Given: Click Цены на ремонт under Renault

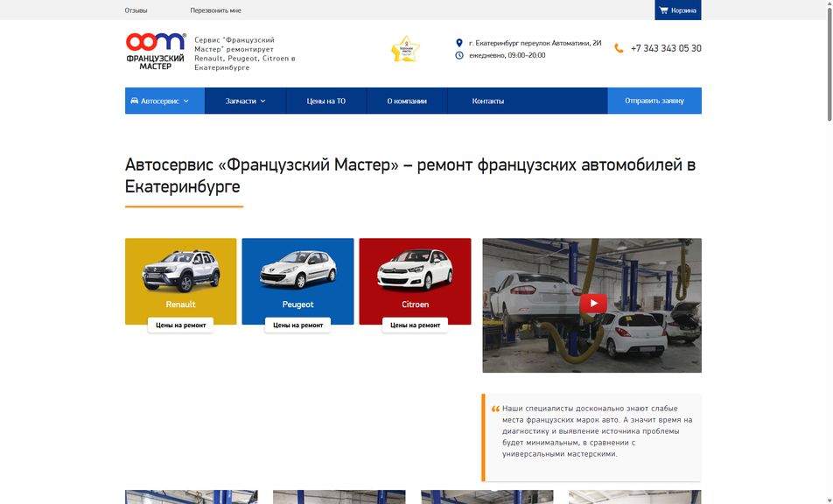Looking at the screenshot, I should pos(180,325).
